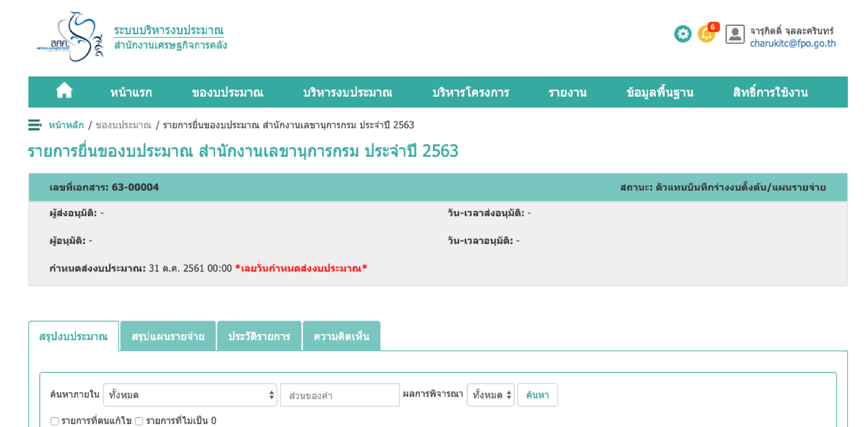Click the ส่วนของคำ search text field
868x427 pixels.
tap(340, 395)
